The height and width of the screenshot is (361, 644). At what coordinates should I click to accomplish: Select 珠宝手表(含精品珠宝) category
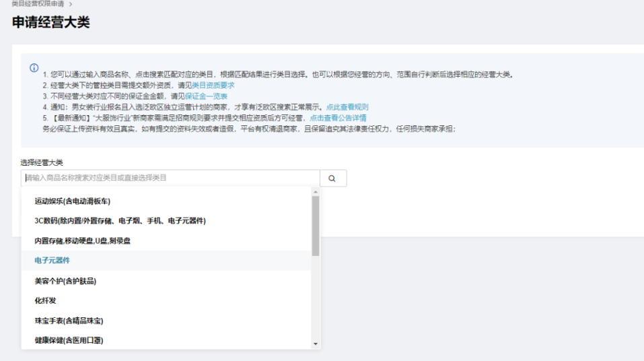click(x=69, y=321)
